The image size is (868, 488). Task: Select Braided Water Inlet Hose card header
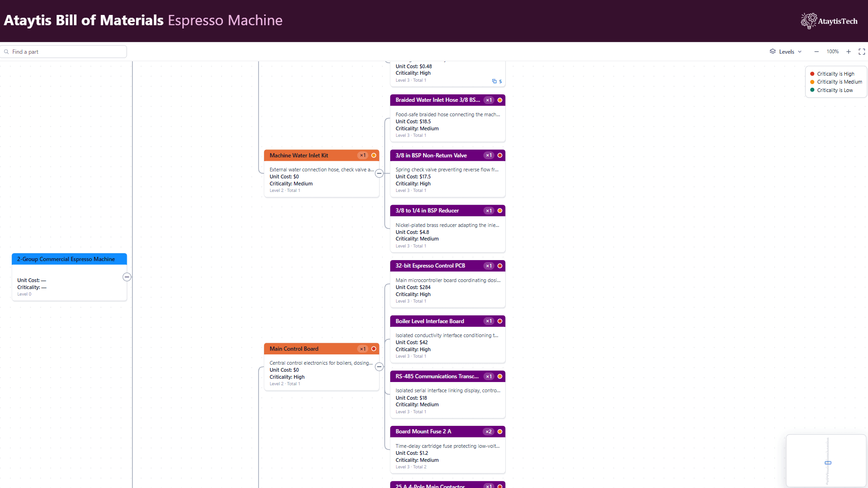(447, 100)
